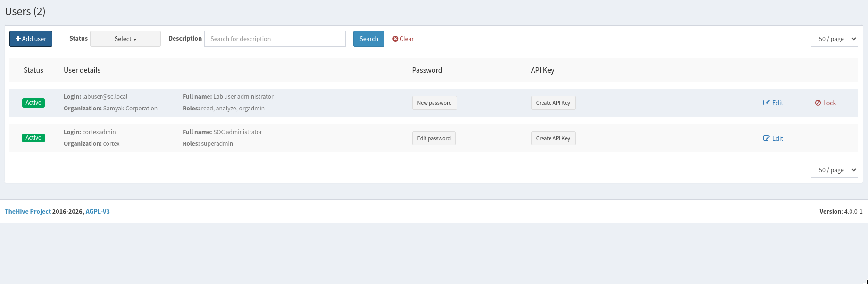This screenshot has width=868, height=284.
Task: Focus the Search for description field
Action: pyautogui.click(x=275, y=39)
